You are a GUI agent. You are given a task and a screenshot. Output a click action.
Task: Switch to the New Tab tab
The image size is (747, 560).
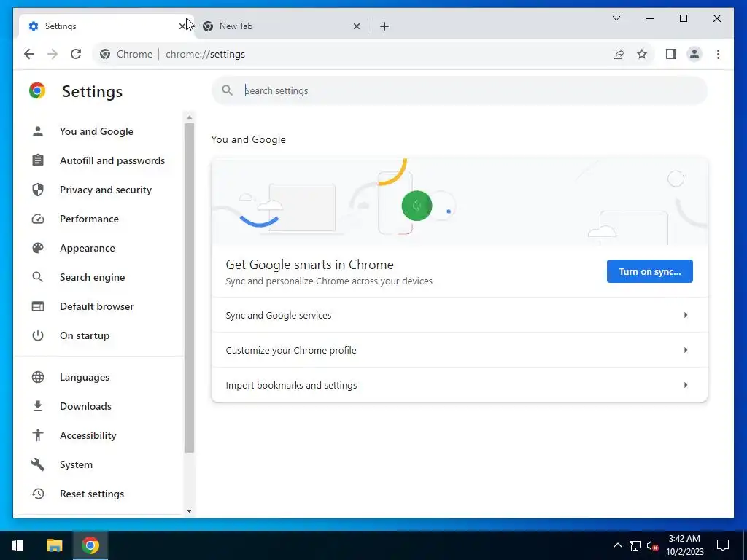click(281, 26)
